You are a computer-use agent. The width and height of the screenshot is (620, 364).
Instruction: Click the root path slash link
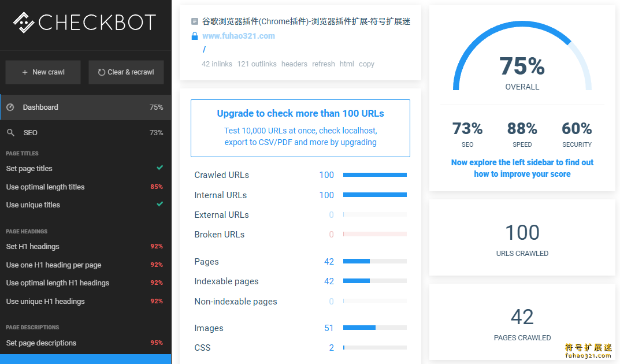coord(204,50)
